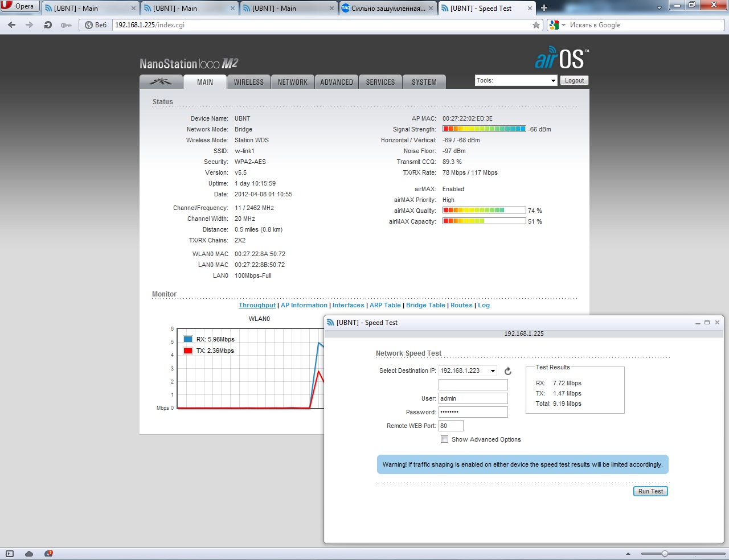The width and height of the screenshot is (729, 560).
Task: Click the blue RX legend swatch
Action: 188,339
